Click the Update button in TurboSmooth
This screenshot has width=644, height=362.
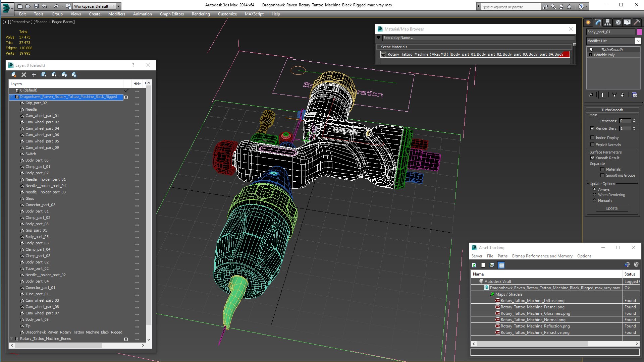(x=611, y=208)
